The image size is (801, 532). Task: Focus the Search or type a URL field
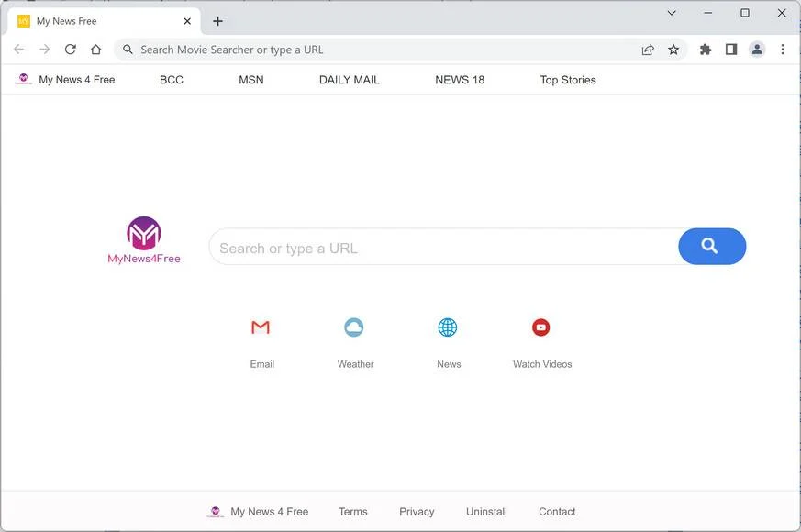pyautogui.click(x=443, y=247)
